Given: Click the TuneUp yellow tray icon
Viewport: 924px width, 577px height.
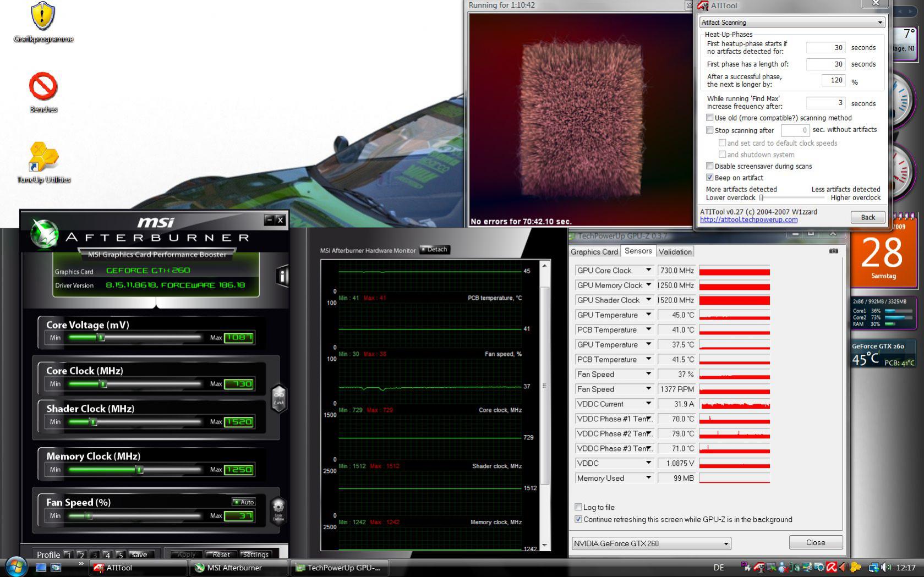Looking at the screenshot, I should pos(855,567).
